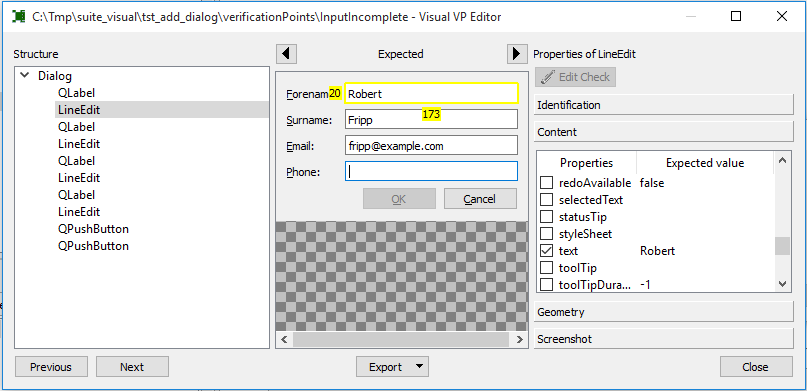Click the properties vertical scrollbar thumb
The image size is (807, 391).
[782, 245]
